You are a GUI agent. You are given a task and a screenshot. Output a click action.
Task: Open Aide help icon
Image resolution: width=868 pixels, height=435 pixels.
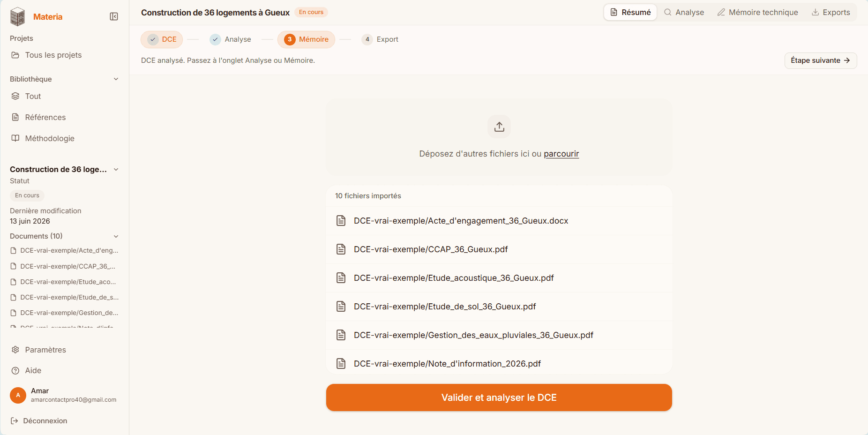point(15,370)
